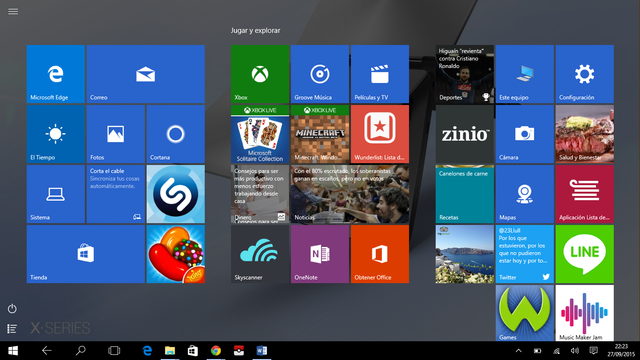This screenshot has height=360, width=640.
Task: Show all apps list icon
Action: coord(12,329)
